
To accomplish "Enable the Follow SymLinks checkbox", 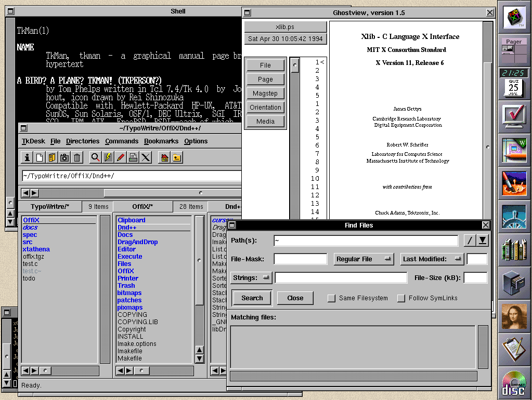I will 401,298.
